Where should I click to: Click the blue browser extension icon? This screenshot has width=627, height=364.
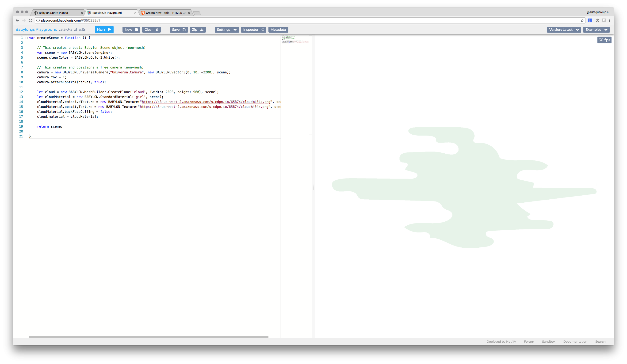click(590, 20)
